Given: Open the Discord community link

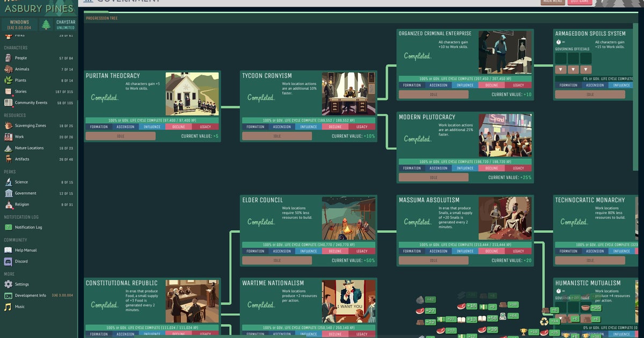Looking at the screenshot, I should 21,261.
